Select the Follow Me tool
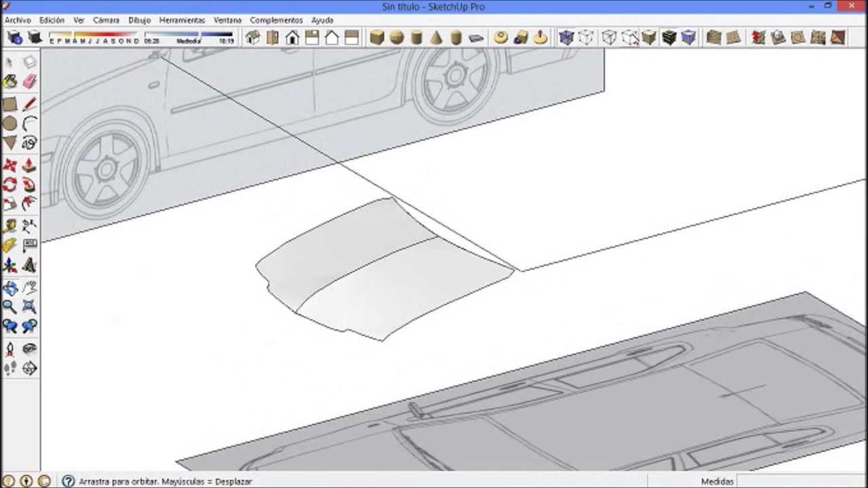Image resolution: width=868 pixels, height=488 pixels. (x=29, y=184)
